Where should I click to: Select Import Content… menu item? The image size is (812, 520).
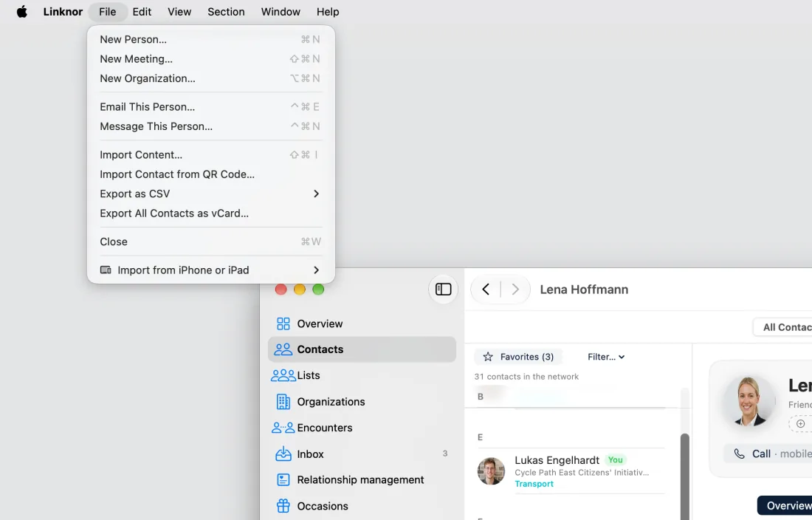coord(211,155)
